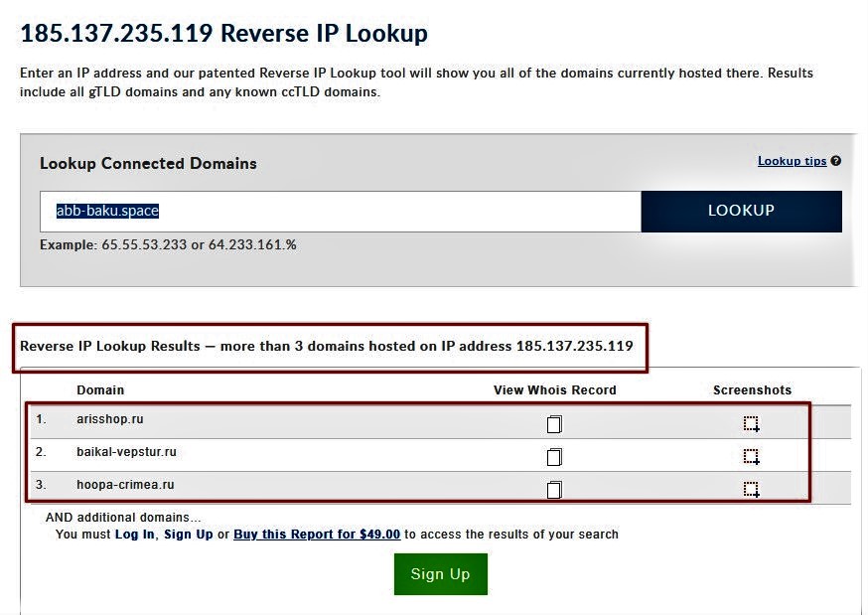The height and width of the screenshot is (615, 868).
Task: View screenshots icon for hoopa-crimea.ru
Action: 751,489
